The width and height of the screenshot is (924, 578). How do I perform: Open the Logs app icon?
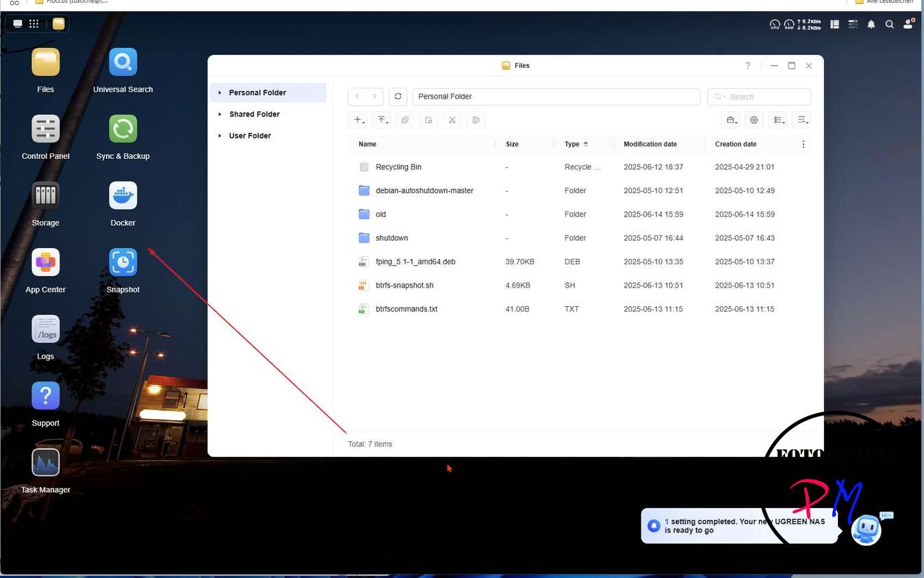[46, 329]
